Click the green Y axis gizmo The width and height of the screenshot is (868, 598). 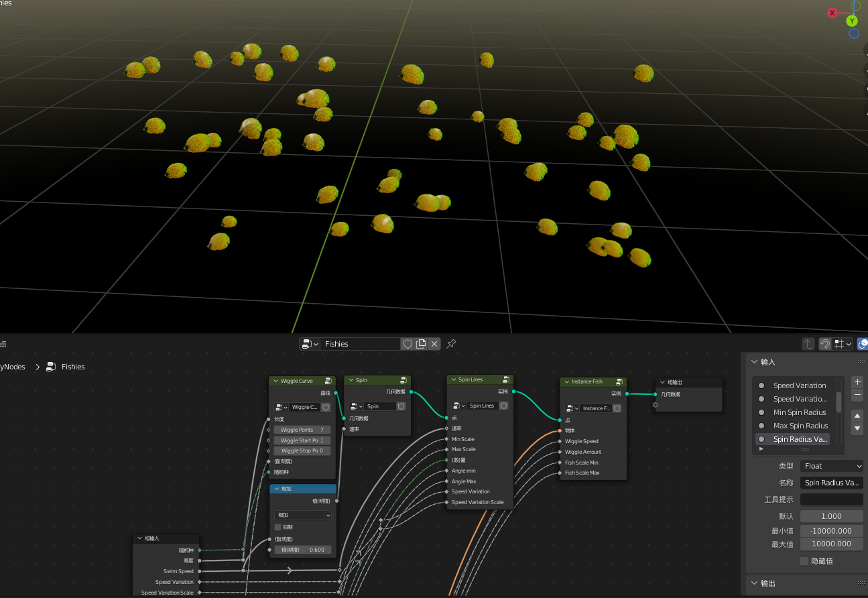(852, 21)
